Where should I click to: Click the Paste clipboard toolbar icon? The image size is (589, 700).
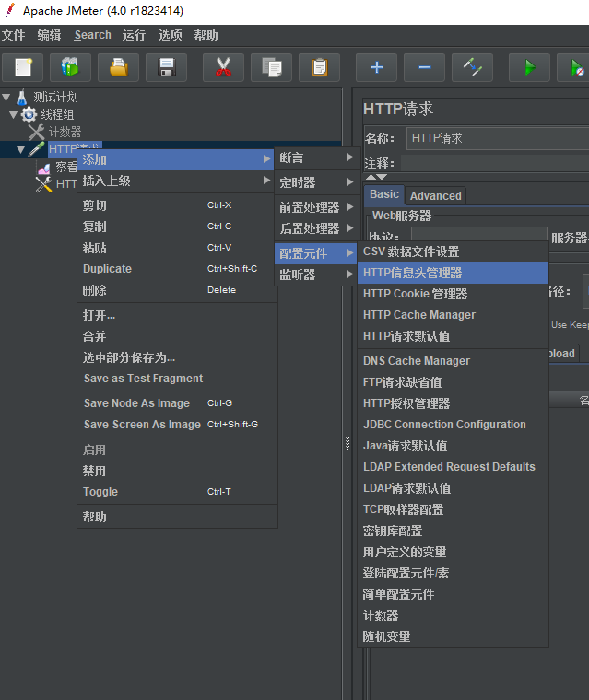[x=320, y=67]
